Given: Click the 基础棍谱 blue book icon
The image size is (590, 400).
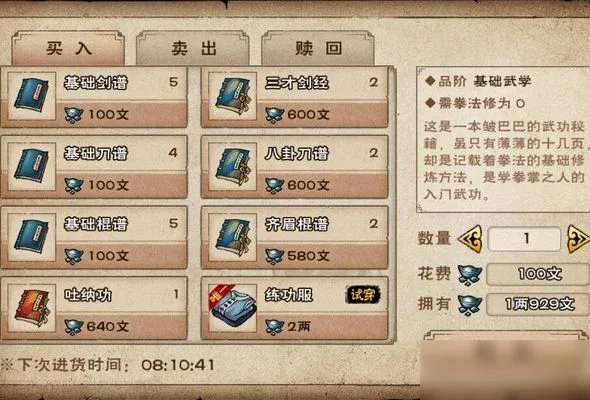Looking at the screenshot, I should pyautogui.click(x=32, y=237).
